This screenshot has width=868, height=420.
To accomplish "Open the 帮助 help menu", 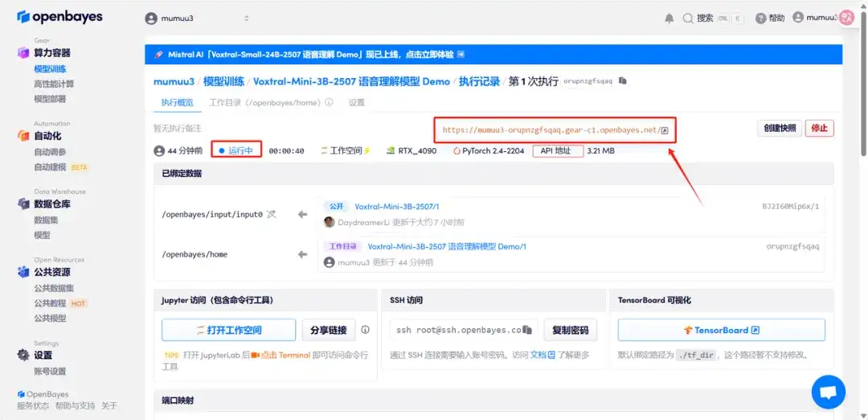I will click(770, 19).
